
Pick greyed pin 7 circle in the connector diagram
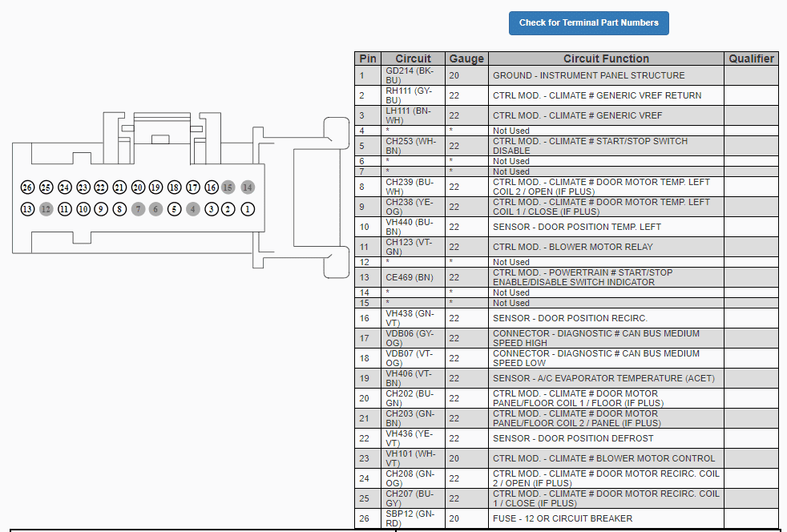point(138,209)
